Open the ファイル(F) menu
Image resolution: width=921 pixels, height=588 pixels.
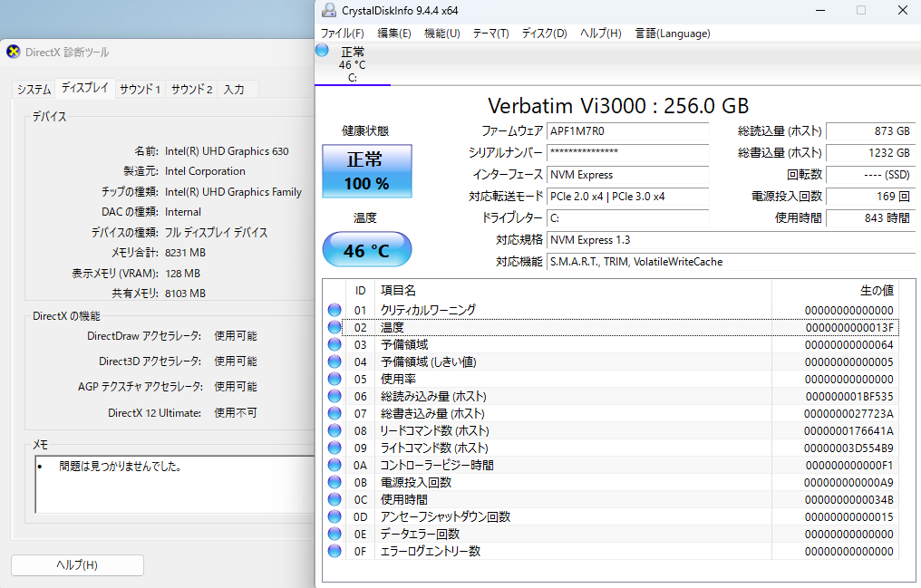(343, 34)
